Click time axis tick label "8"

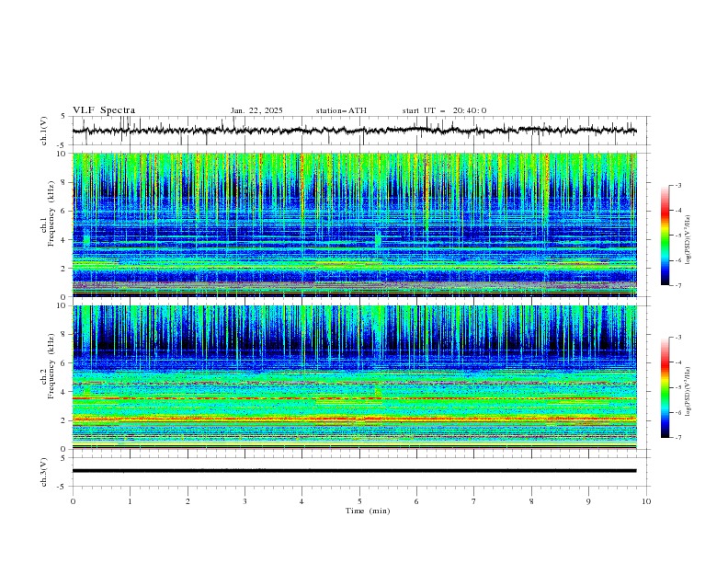[x=531, y=501]
